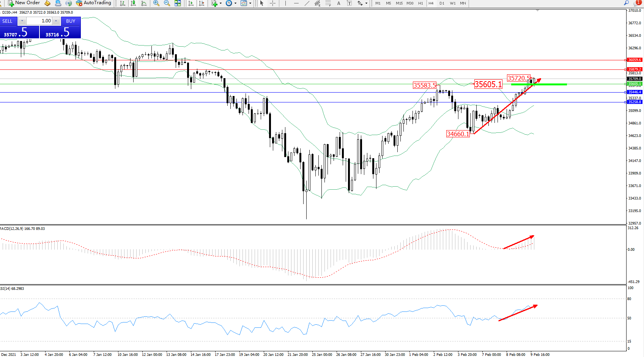Zoom out of the chart
Viewport: 644px width, 357px height.
(x=167, y=3)
